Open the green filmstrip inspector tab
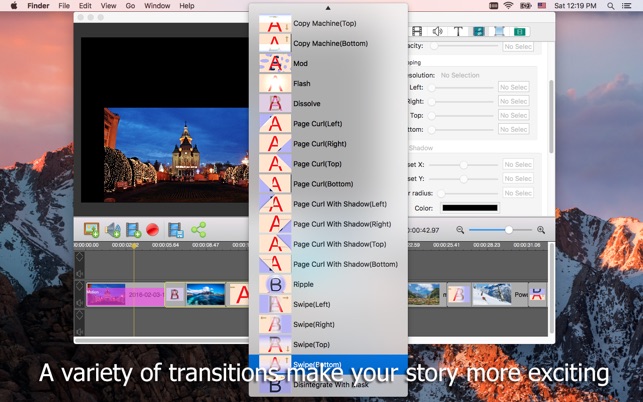 coord(520,31)
